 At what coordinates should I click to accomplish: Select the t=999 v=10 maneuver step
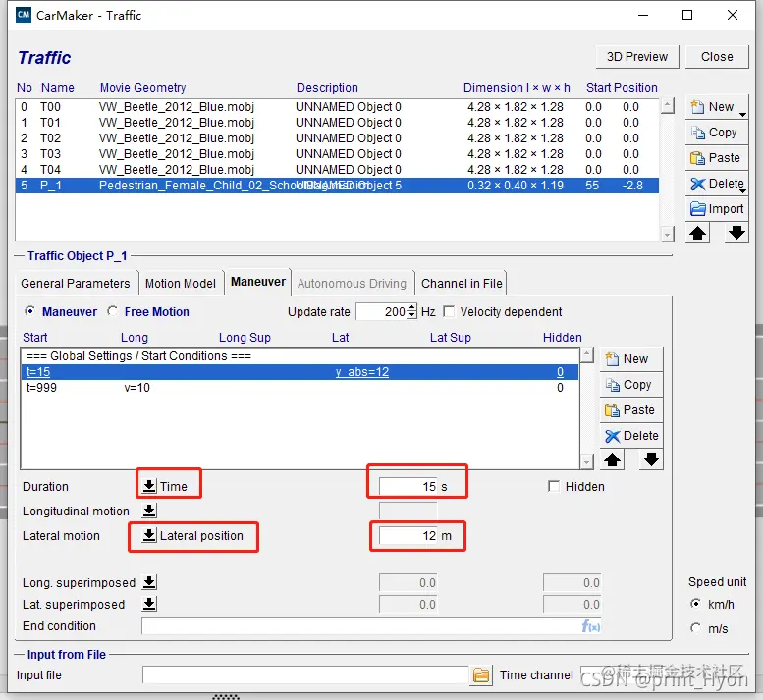(x=300, y=388)
